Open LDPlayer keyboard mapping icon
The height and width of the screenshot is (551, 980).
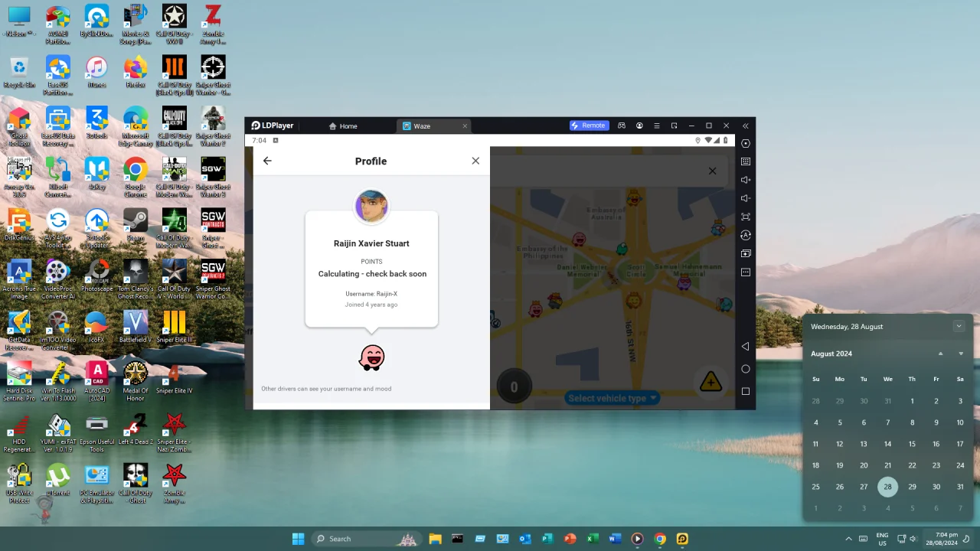746,161
